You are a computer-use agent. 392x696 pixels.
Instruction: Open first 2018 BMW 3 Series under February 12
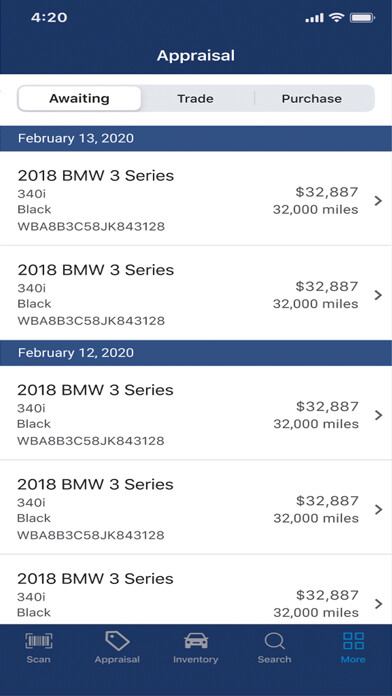click(196, 413)
